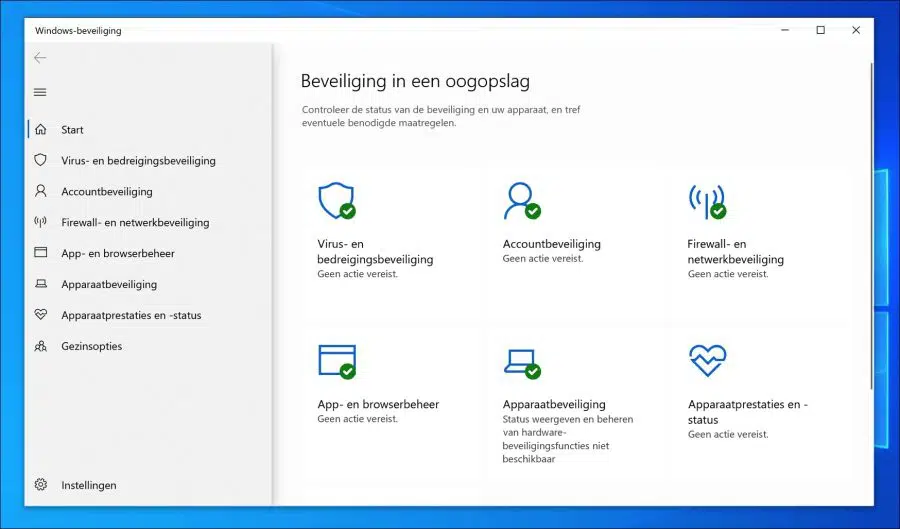Click the laptop icon in sidebar
900x529 pixels.
click(x=41, y=283)
